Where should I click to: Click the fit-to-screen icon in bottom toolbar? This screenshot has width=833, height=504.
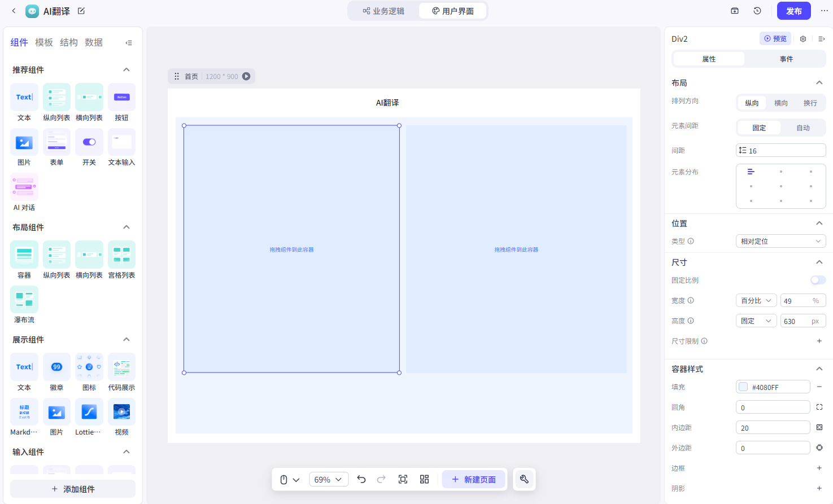pyautogui.click(x=403, y=479)
